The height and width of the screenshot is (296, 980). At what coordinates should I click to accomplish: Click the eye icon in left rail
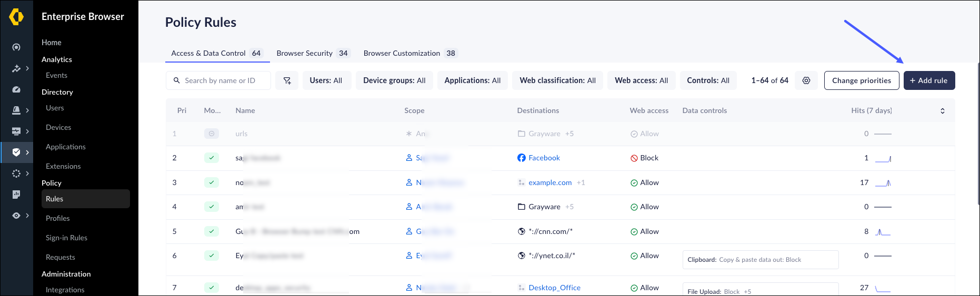(16, 216)
